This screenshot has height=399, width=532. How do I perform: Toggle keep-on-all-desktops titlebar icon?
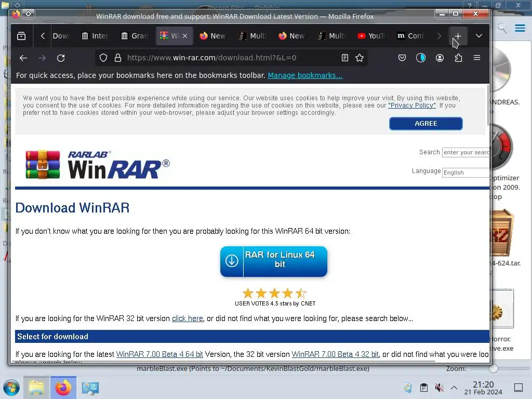(29, 14)
